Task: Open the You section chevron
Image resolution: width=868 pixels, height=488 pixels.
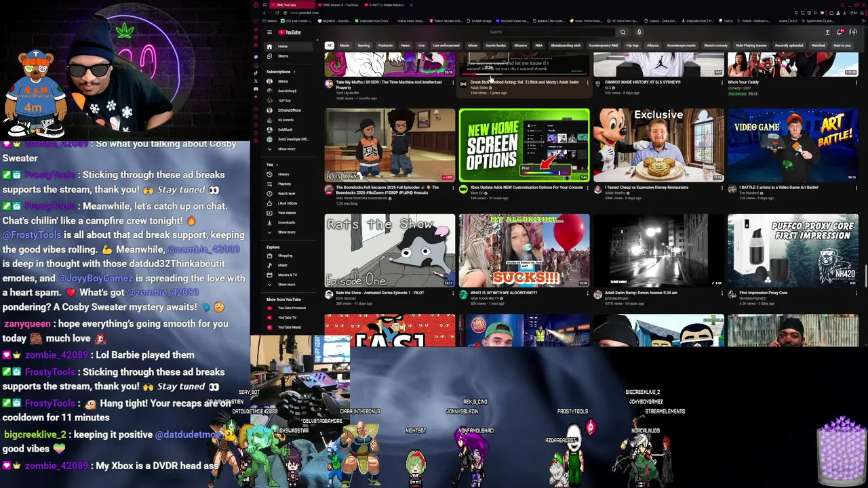Action: (x=277, y=165)
